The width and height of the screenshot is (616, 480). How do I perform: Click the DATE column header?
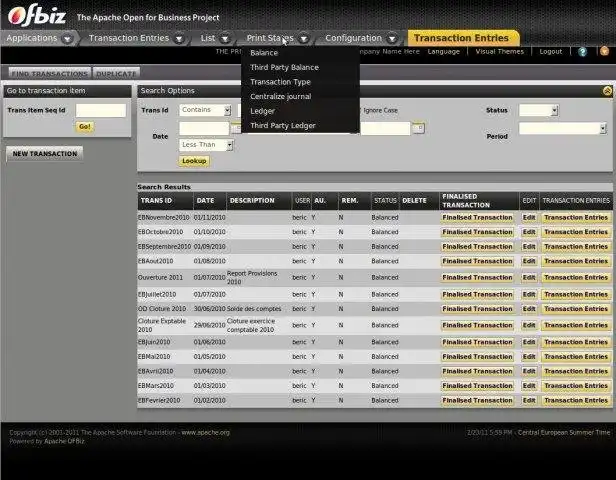tap(205, 200)
